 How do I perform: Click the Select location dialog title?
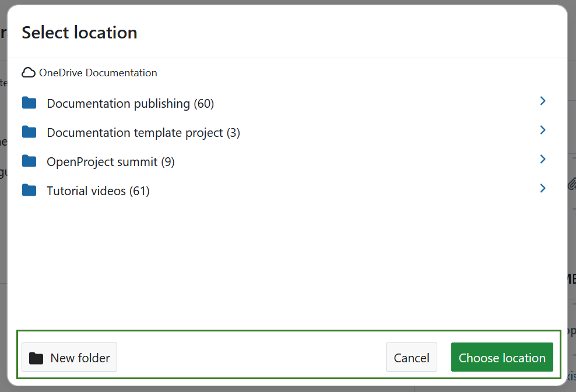pos(79,33)
